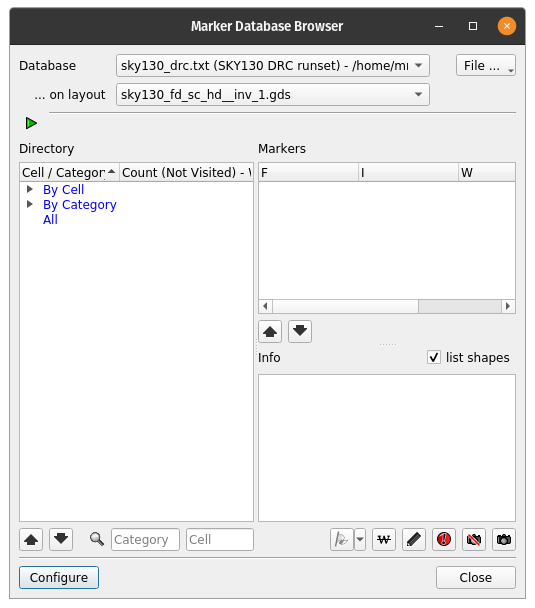Expand the By Category tree node

tap(30, 204)
